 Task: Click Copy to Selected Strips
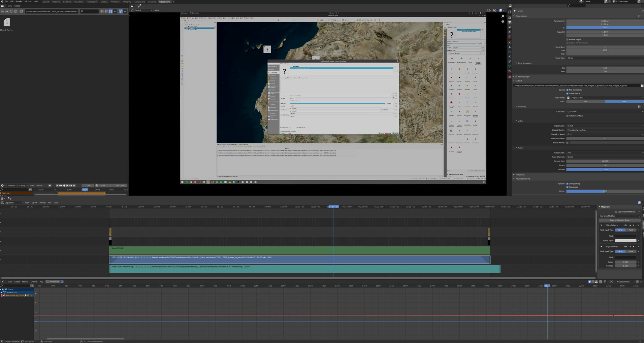[620, 220]
